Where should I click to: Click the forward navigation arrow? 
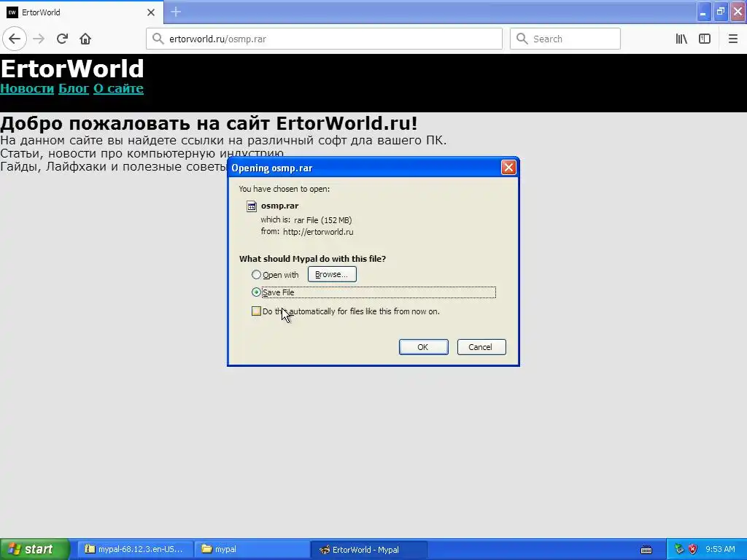click(x=39, y=39)
